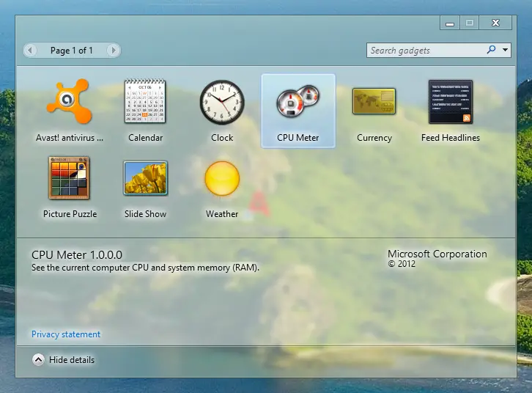The image size is (532, 393).
Task: Go to the next gadgets page
Action: point(114,51)
